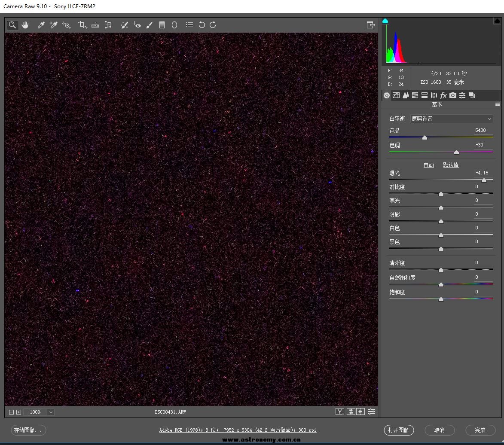504x445 pixels.
Task: Edit the 色调 value +30
Action: point(480,145)
